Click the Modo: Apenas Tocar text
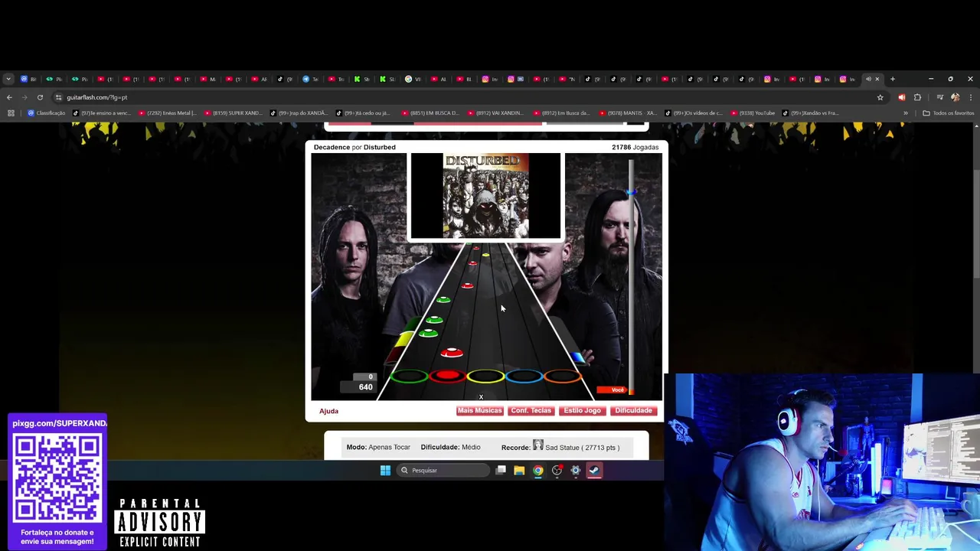980x551 pixels. point(378,447)
